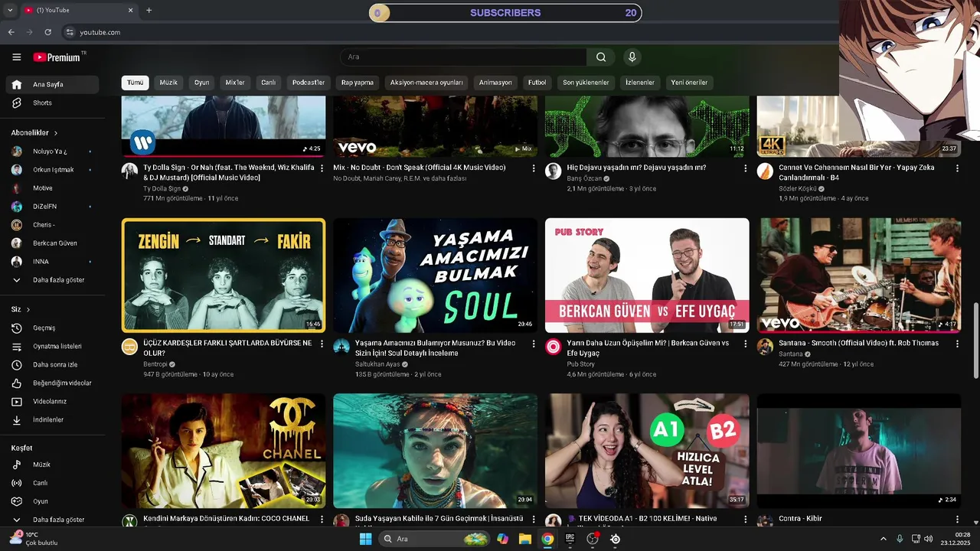980x551 pixels.
Task: Open volume control in system tray
Action: point(928,539)
